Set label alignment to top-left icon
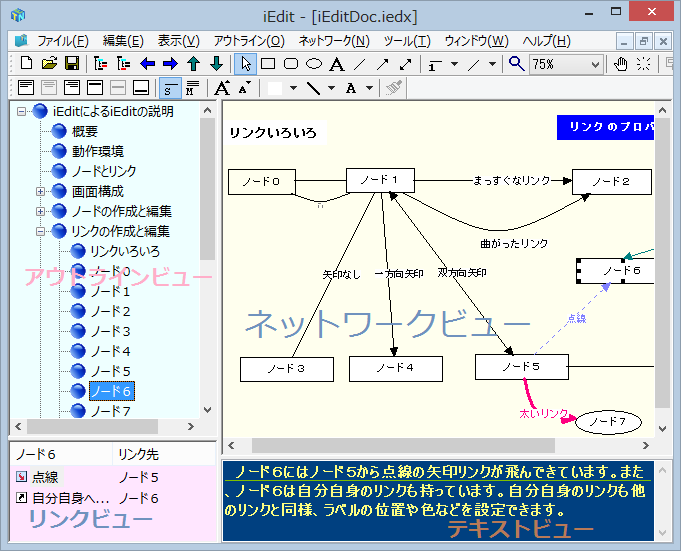681x551 pixels. pyautogui.click(x=26, y=88)
